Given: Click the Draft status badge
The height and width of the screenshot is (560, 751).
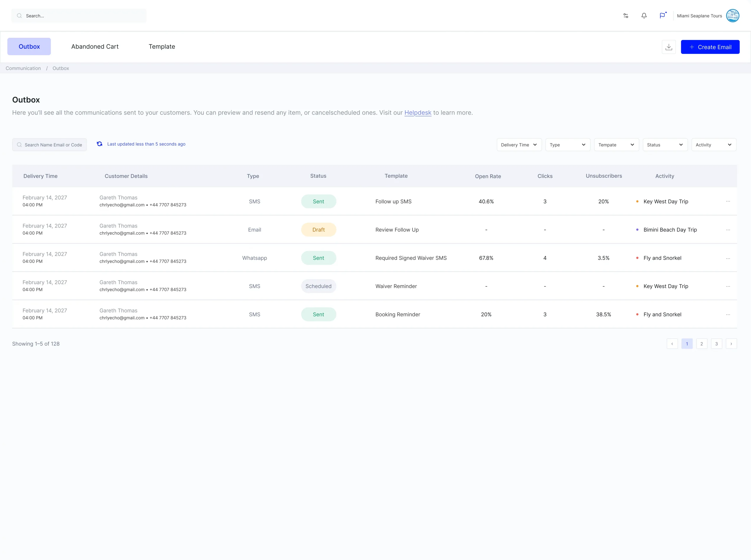Looking at the screenshot, I should click(x=319, y=230).
